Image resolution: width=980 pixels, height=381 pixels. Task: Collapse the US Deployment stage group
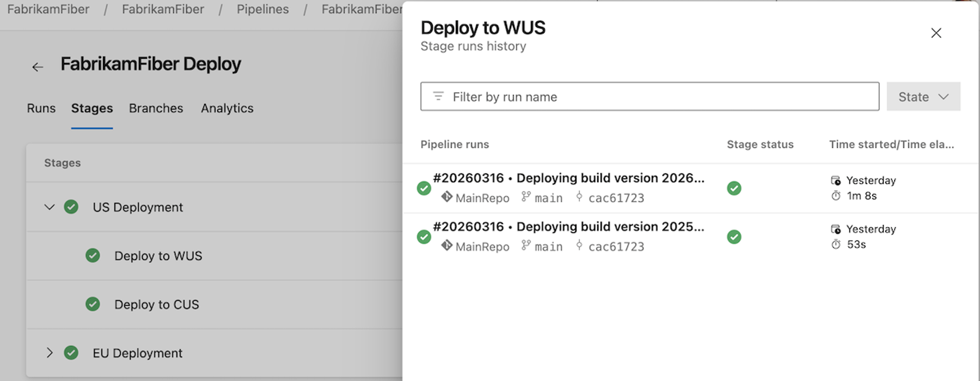pyautogui.click(x=50, y=207)
